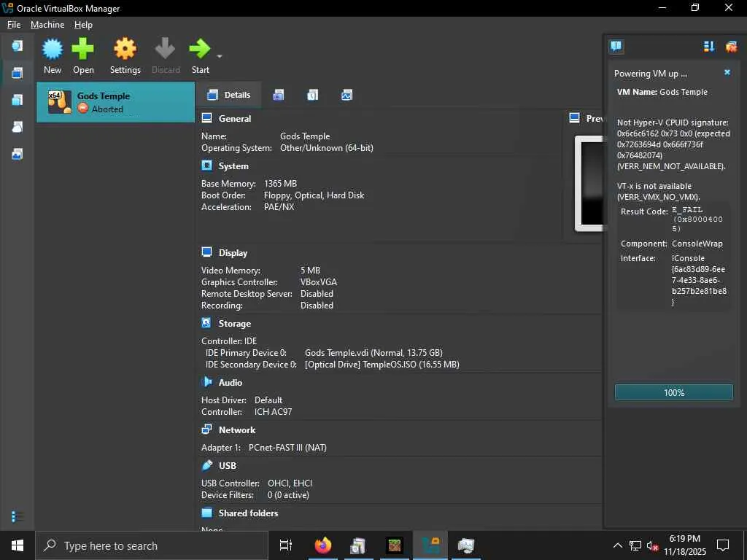Click the Floppy, Optical, Hard Disk boot order
The height and width of the screenshot is (560, 747).
pos(314,195)
